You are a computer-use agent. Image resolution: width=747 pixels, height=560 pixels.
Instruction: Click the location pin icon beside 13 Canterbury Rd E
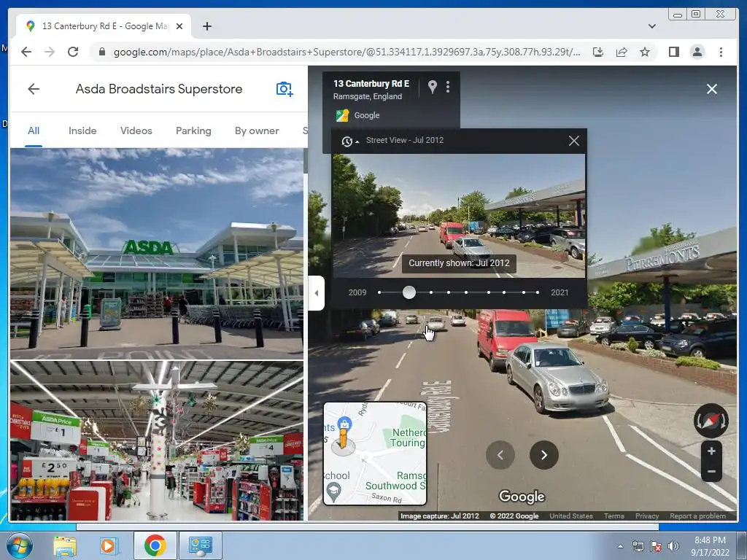point(432,87)
